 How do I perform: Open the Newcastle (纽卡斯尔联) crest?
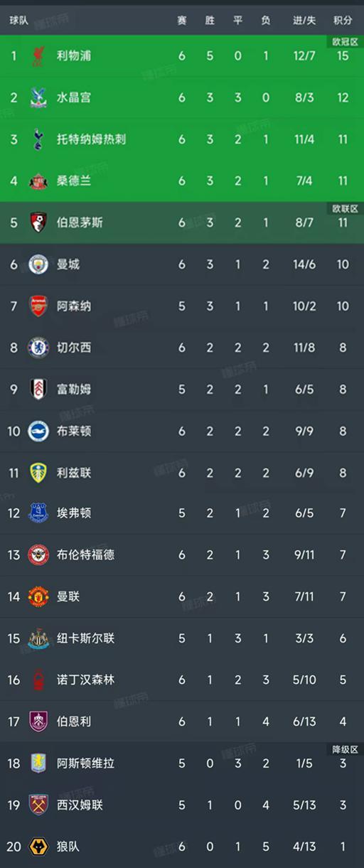coord(38,638)
